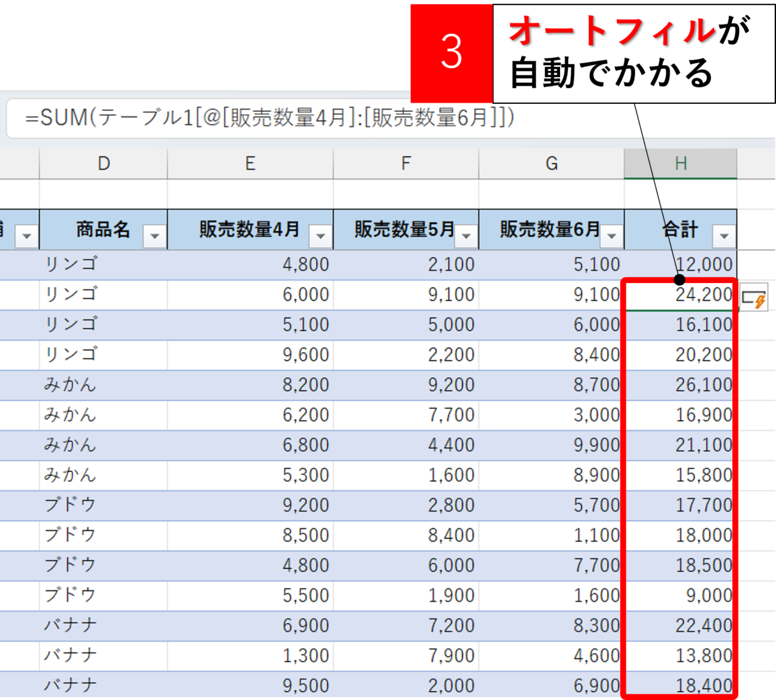This screenshot has height=700, width=776.
Task: Select total cell 18,400
Action: point(680,686)
